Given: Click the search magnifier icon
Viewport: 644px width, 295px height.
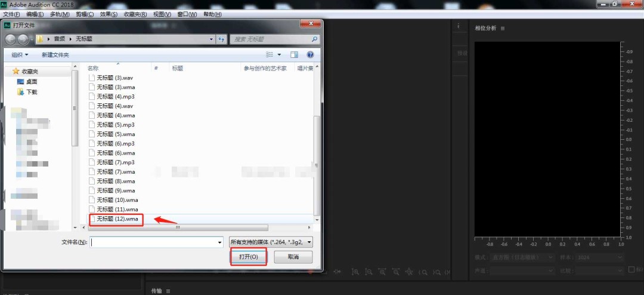Looking at the screenshot, I should click(x=315, y=39).
